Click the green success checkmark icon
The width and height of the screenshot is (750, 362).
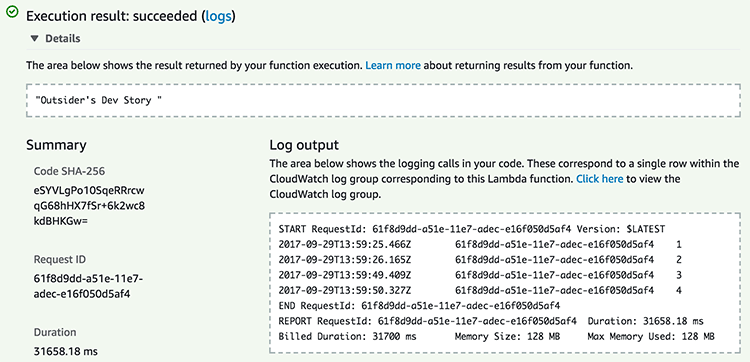tap(12, 11)
